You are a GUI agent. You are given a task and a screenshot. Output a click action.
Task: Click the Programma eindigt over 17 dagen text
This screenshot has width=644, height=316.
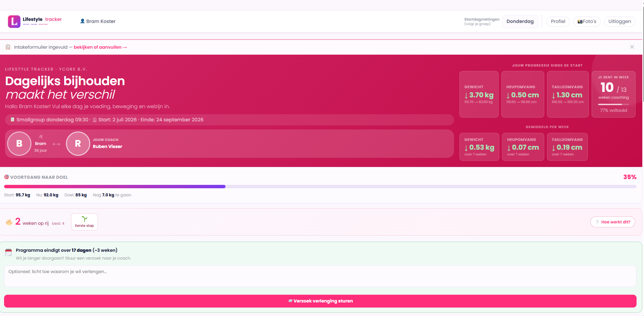point(67,250)
